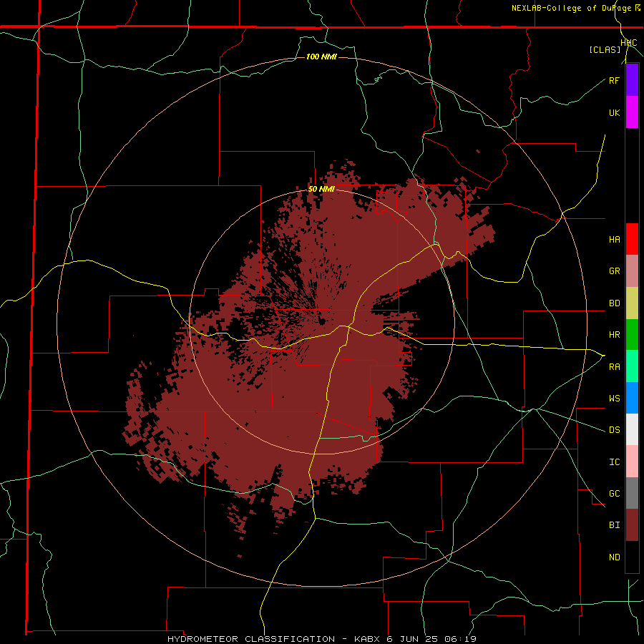
Task: Click the ND black legend swatch
Action: (632, 557)
